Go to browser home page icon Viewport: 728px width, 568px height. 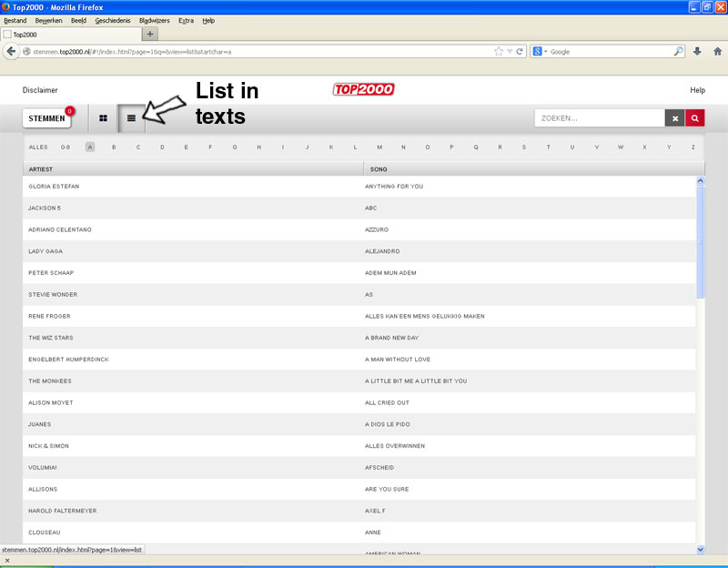pos(716,52)
